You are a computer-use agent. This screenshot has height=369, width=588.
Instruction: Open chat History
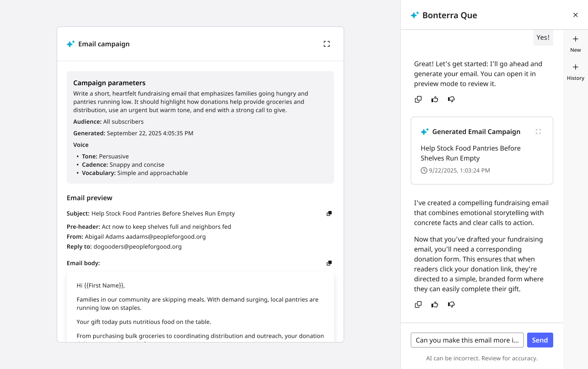click(x=576, y=72)
